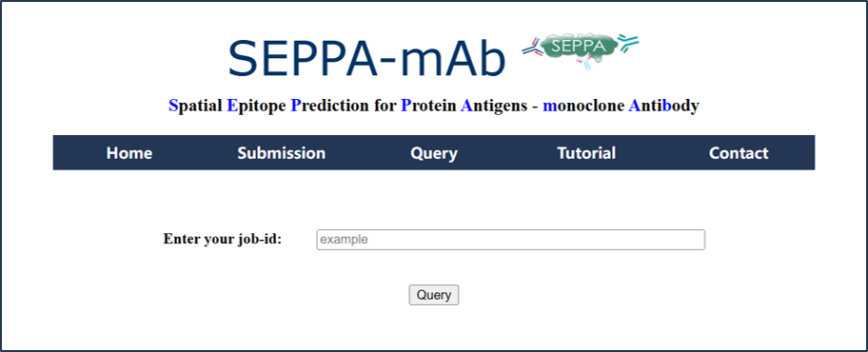Click the word 'Antibody' in subtitle
868x352 pixels.
tap(663, 106)
